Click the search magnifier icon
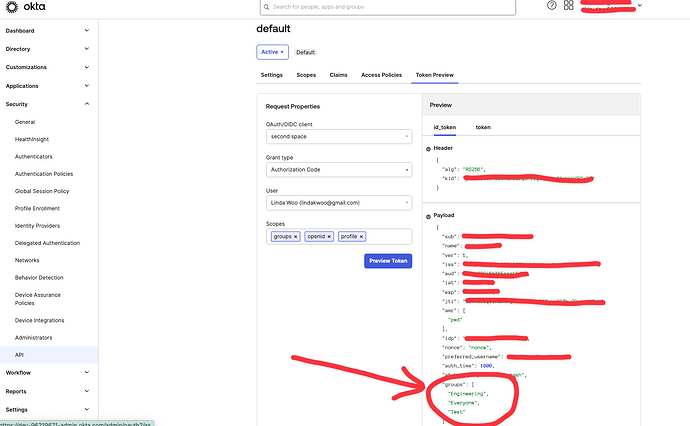 (266, 7)
